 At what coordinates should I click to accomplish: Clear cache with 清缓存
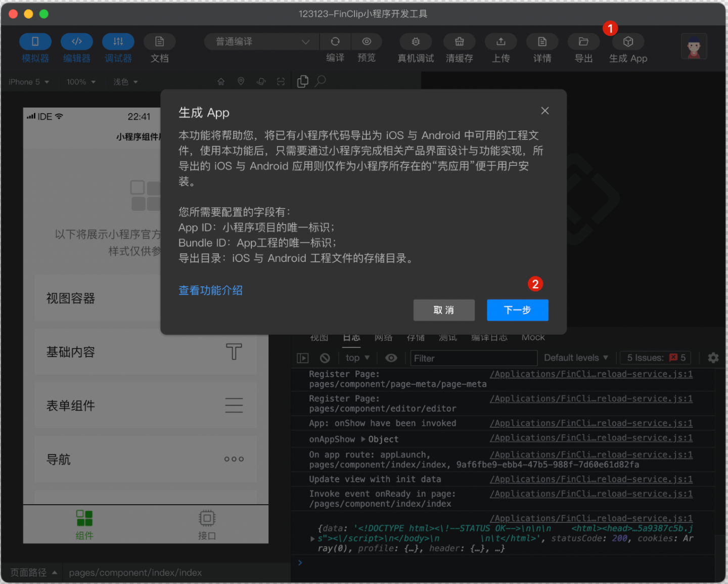(459, 48)
